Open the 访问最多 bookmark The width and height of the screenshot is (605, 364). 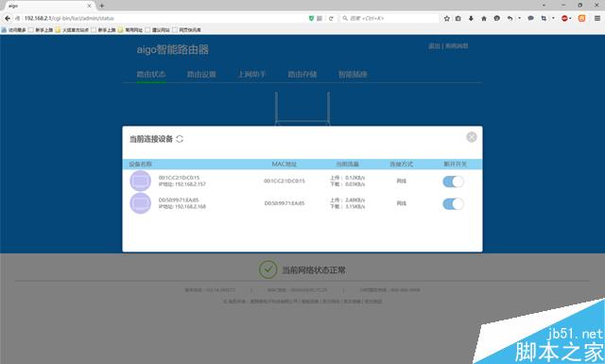pyautogui.click(x=14, y=29)
